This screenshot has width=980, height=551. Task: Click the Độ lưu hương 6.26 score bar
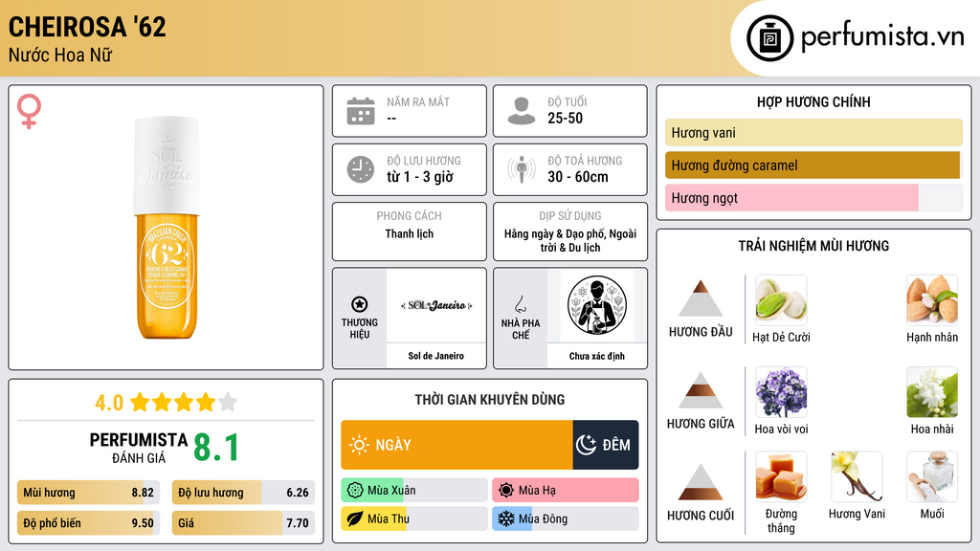coord(243,493)
